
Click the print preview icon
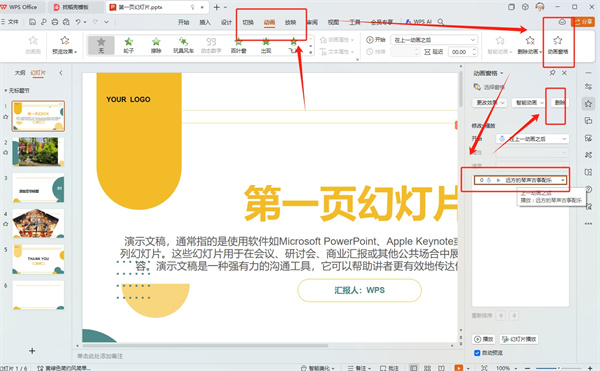coord(66,22)
